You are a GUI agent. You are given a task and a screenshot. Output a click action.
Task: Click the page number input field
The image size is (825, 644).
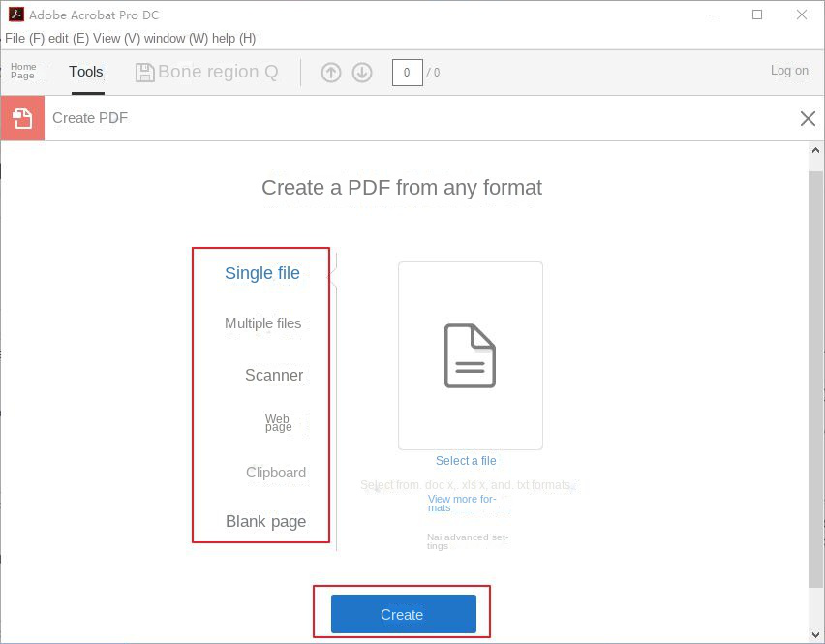point(407,72)
